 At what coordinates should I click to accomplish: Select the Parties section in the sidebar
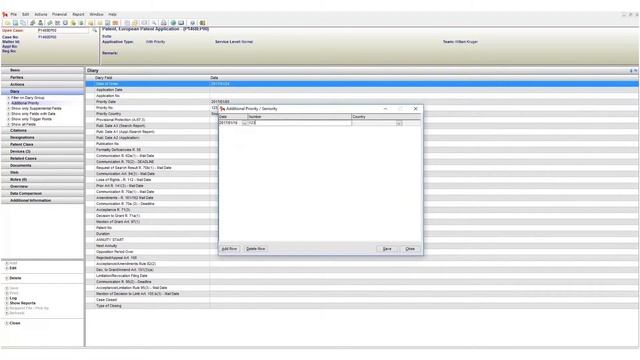tap(42, 77)
